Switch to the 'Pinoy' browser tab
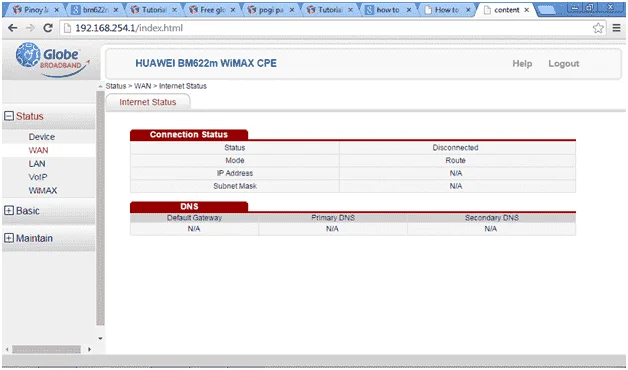 tap(35, 10)
